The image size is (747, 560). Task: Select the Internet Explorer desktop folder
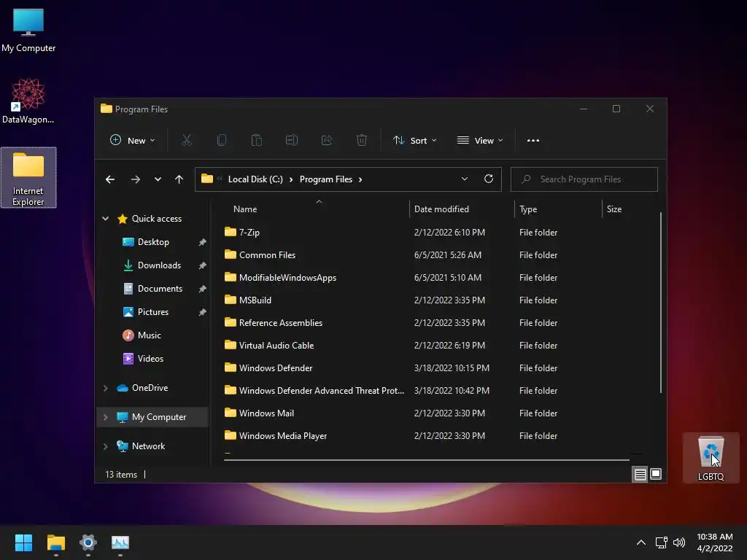pos(28,178)
